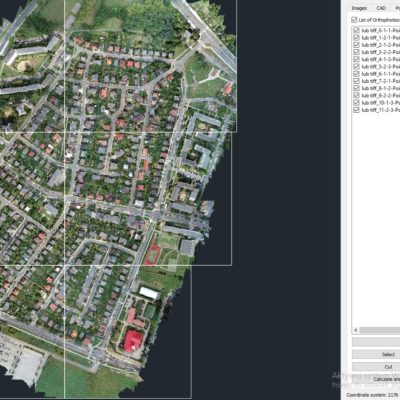Select the 'lub tiff_5-2-3' list row text

pyautogui.click(x=381, y=67)
